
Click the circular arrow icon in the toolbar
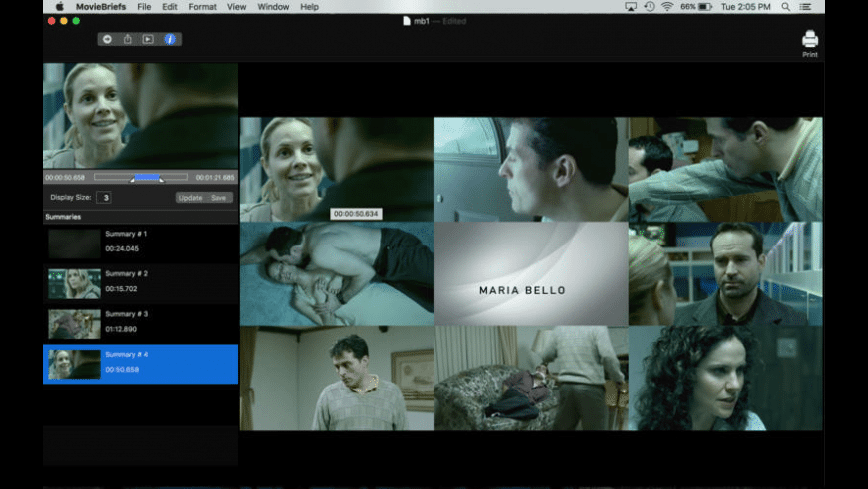click(x=107, y=39)
